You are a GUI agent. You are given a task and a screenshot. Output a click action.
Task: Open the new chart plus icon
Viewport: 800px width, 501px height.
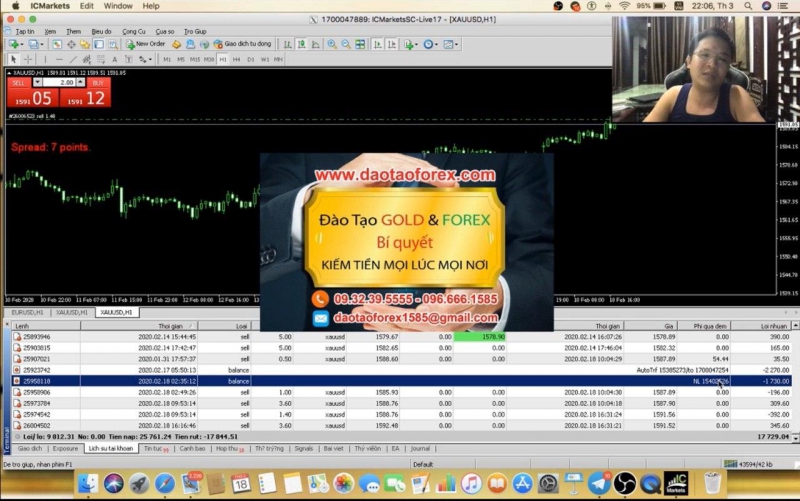[15, 44]
